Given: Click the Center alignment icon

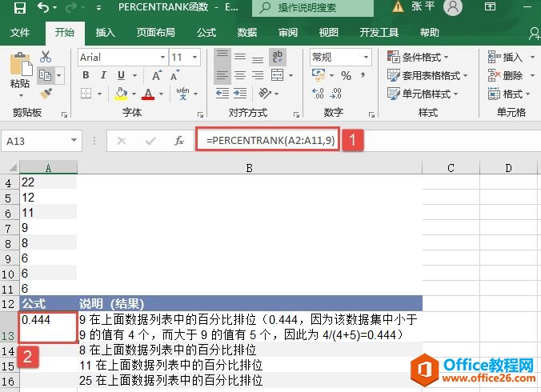Looking at the screenshot, I should (x=240, y=75).
